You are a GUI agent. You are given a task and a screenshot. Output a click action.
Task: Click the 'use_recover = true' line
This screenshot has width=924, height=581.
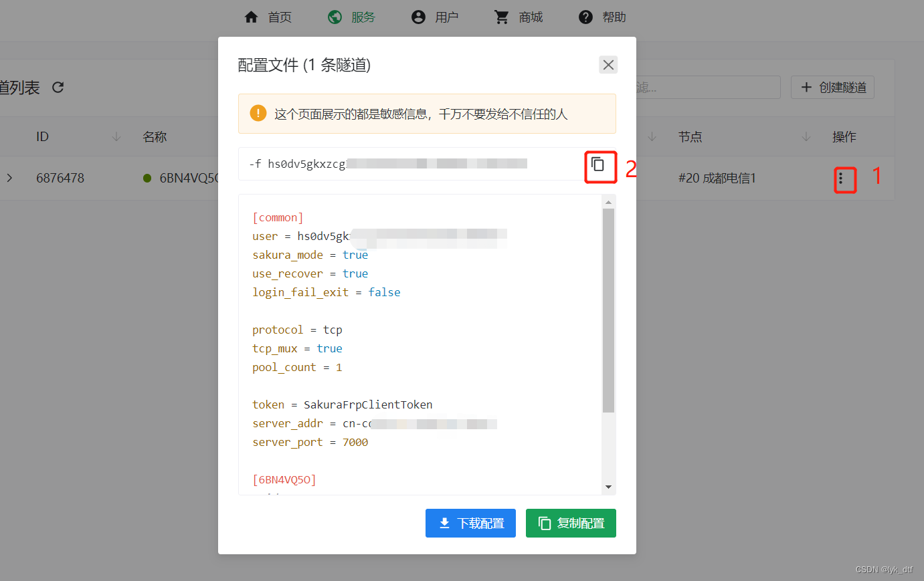point(310,273)
